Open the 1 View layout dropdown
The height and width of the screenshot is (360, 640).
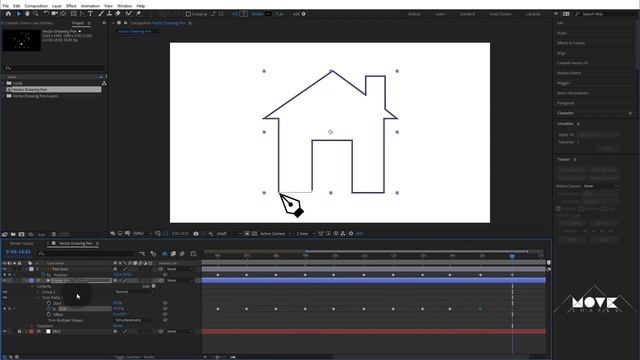[x=305, y=233]
